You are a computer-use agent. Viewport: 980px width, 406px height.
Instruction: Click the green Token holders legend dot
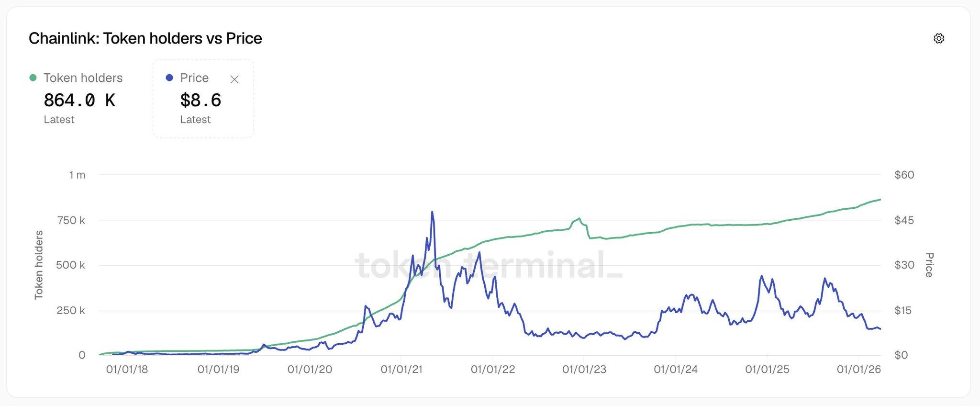pos(33,78)
